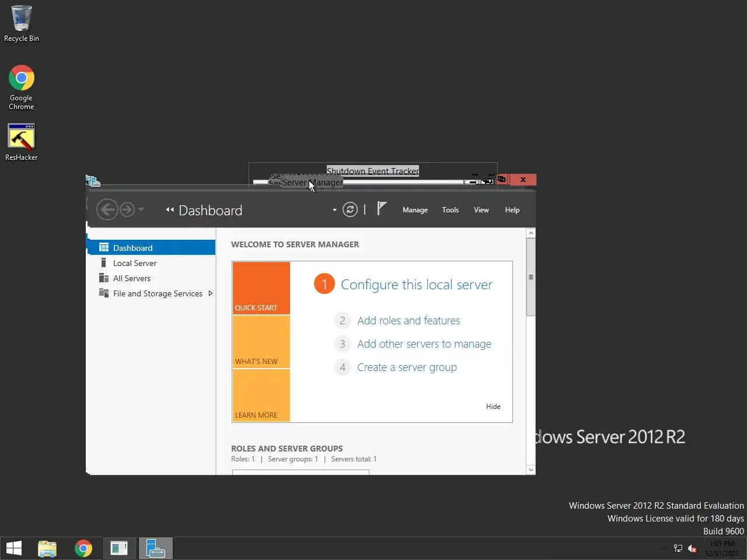Click the orange step 1 circle

click(324, 284)
